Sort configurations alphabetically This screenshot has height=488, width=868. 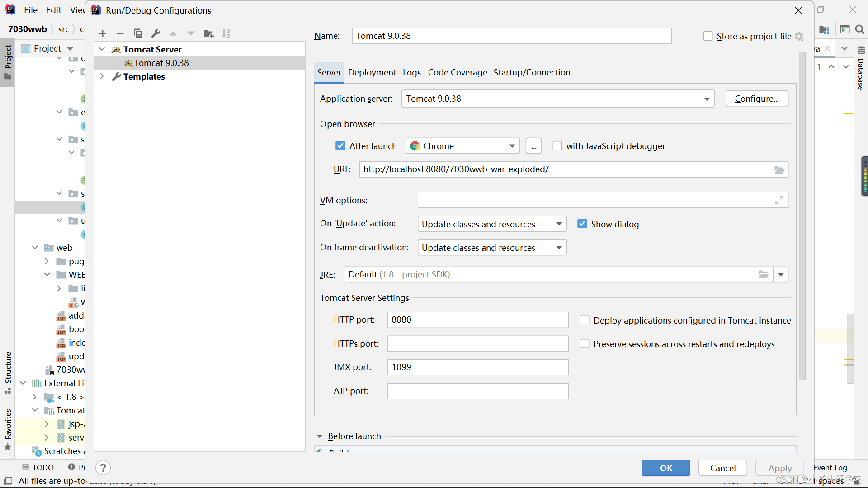coord(226,33)
